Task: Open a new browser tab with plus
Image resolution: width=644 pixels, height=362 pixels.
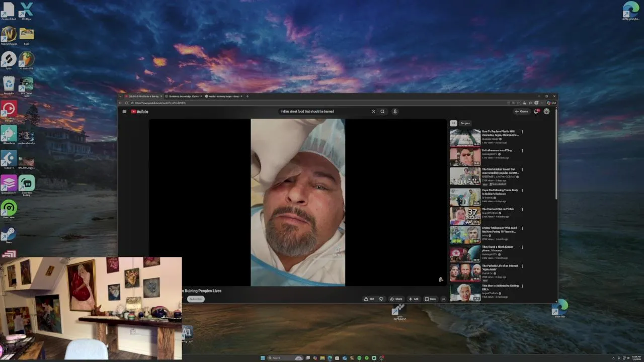Action: tap(247, 96)
